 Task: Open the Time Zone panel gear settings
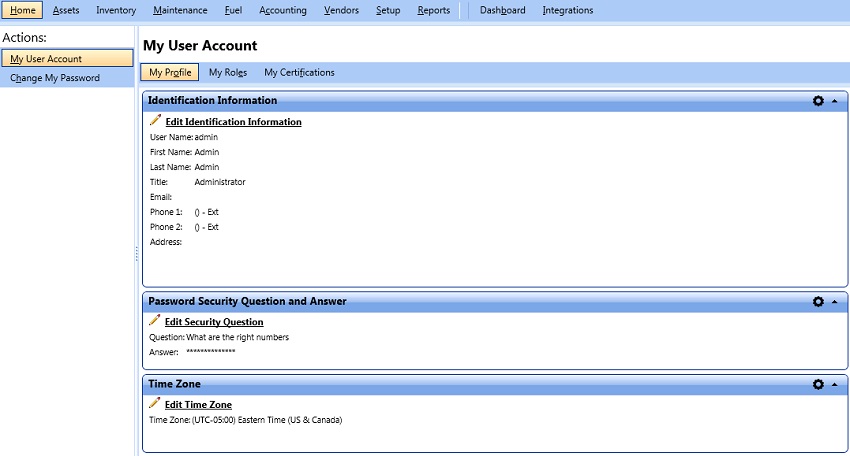pos(818,384)
